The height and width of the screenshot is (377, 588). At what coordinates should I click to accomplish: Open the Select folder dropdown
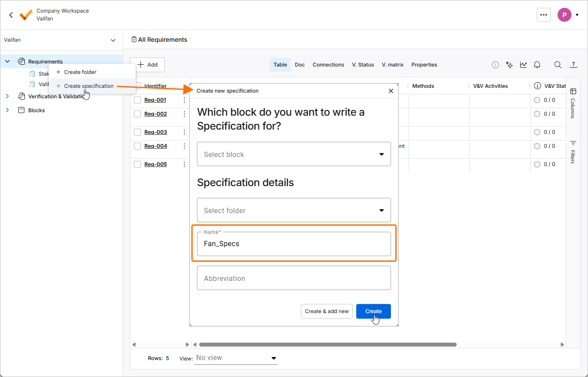(294, 210)
